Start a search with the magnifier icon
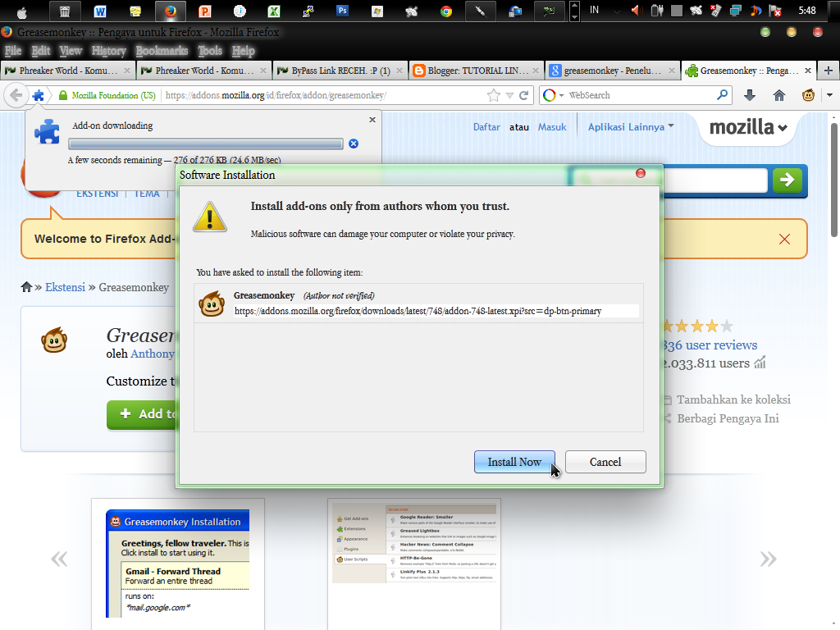This screenshot has height=630, width=840. tap(723, 95)
